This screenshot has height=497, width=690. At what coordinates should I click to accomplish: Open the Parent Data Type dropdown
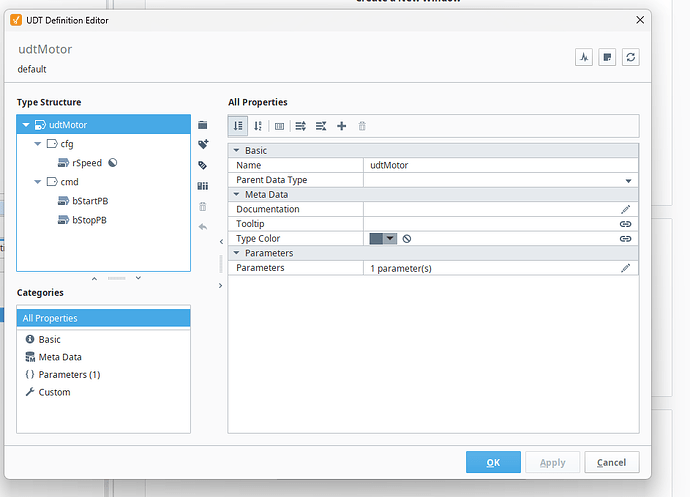[628, 181]
